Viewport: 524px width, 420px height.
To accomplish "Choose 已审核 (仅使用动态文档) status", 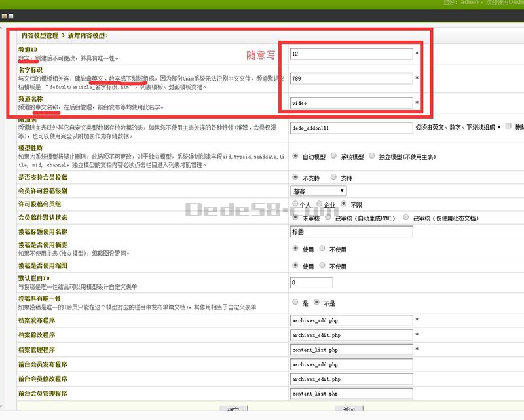I will pos(407,218).
